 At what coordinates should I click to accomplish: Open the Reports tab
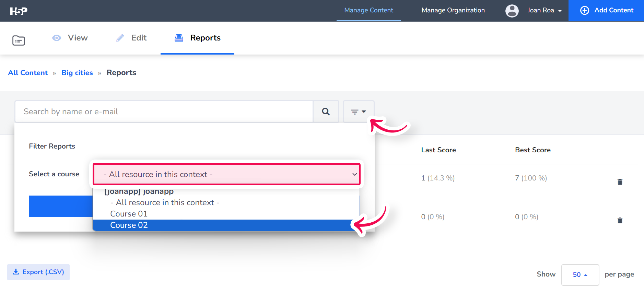[198, 38]
